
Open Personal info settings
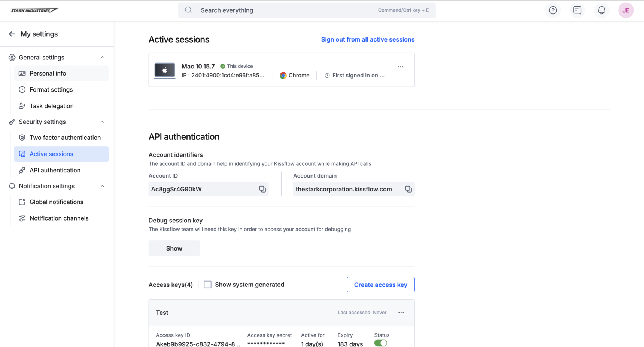(x=61, y=73)
